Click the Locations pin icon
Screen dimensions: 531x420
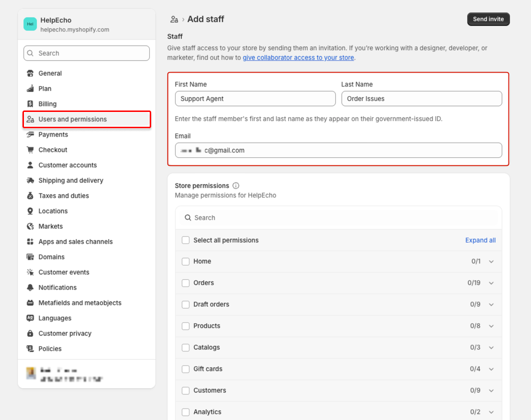(x=31, y=211)
